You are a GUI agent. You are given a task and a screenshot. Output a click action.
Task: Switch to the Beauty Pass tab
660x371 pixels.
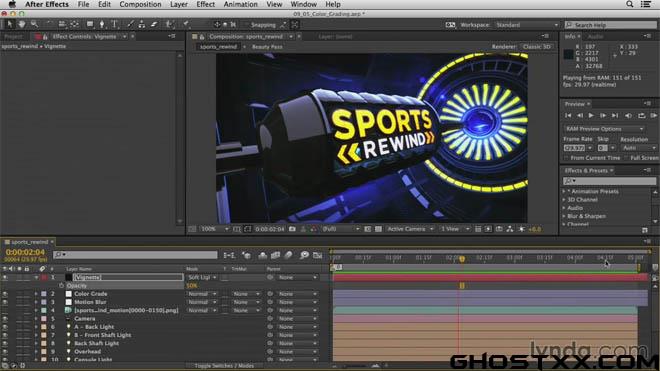point(267,47)
